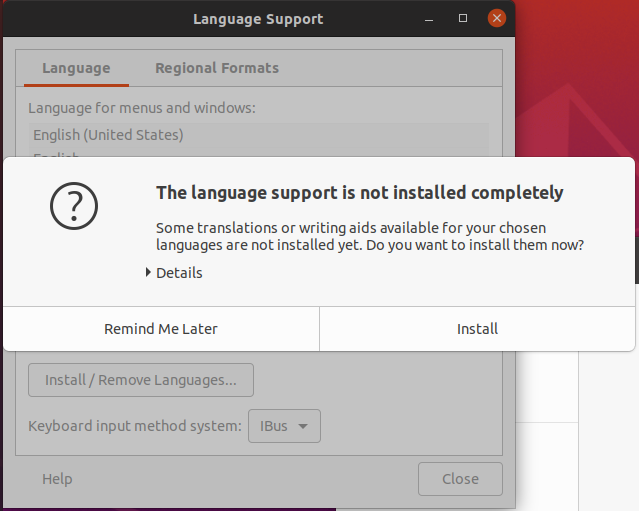
Task: Open Install / Remove Languages dialog
Action: [x=141, y=380]
